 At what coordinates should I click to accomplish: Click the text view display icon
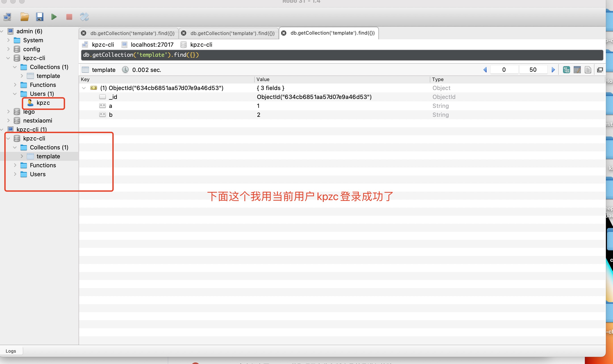588,70
